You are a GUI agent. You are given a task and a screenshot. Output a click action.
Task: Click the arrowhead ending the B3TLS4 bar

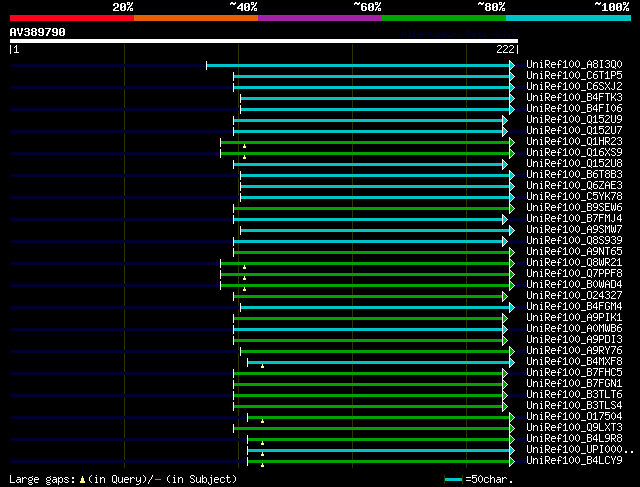(505, 407)
